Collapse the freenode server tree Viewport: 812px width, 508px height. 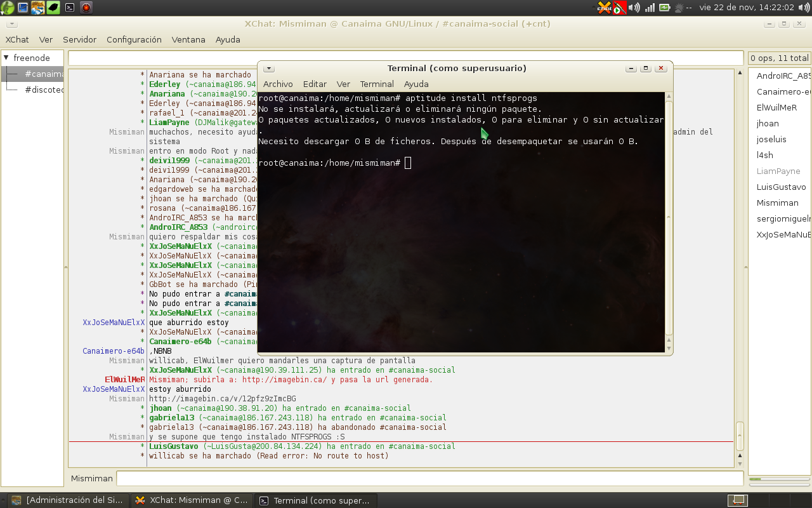[6, 58]
